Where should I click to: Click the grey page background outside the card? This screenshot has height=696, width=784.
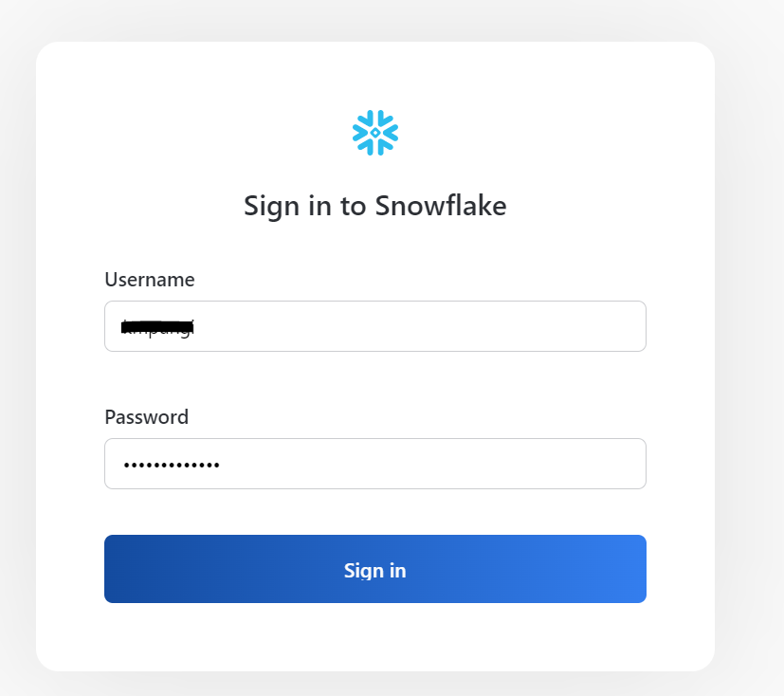749,379
